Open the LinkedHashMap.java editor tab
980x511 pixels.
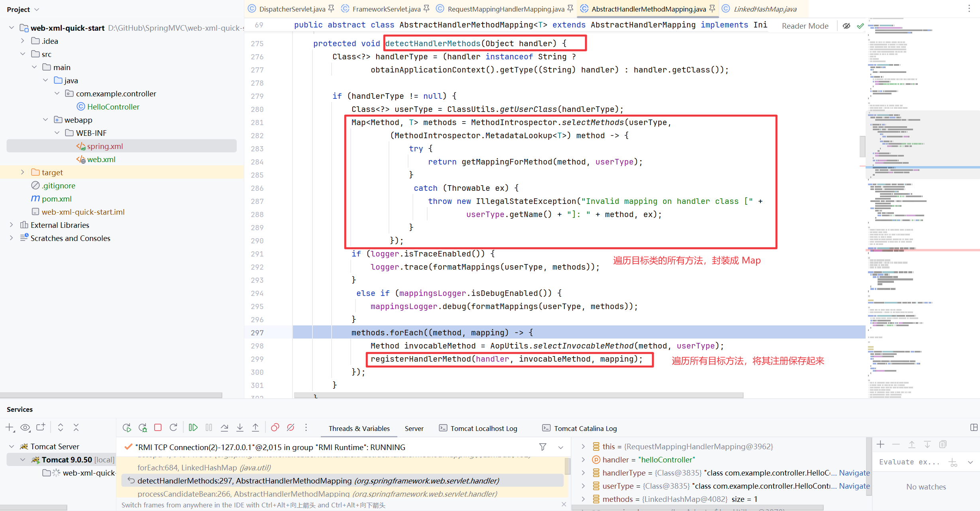764,9
